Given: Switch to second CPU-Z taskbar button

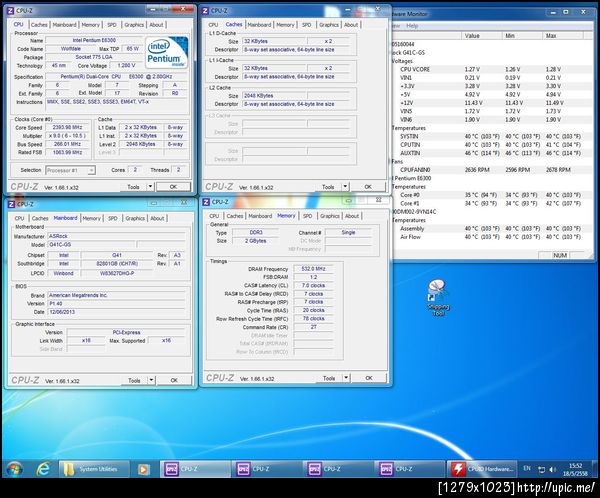Looking at the screenshot, I should pos(266,469).
